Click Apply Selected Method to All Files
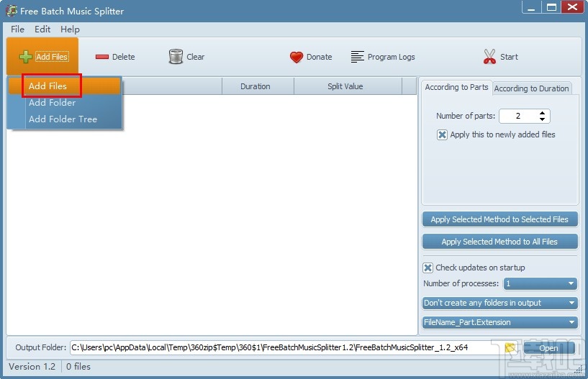The image size is (588, 379). [499, 242]
